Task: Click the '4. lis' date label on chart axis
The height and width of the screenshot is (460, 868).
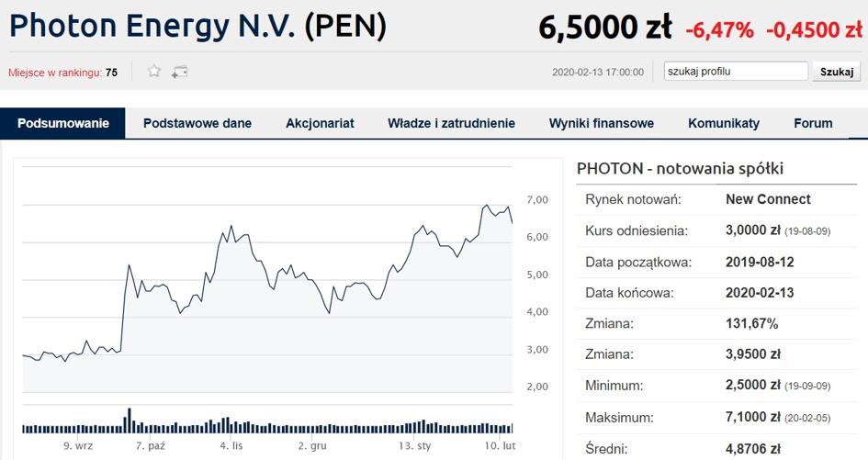Action: 231,445
